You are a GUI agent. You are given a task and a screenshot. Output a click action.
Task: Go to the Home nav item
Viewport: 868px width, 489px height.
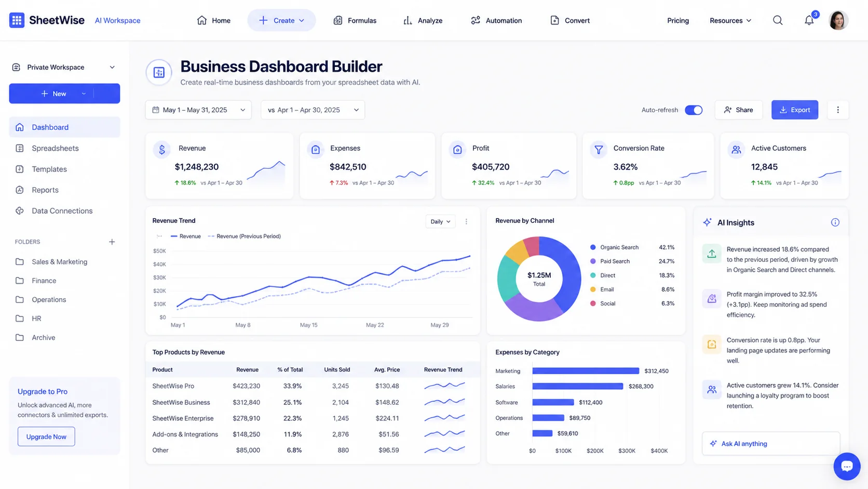coord(214,20)
